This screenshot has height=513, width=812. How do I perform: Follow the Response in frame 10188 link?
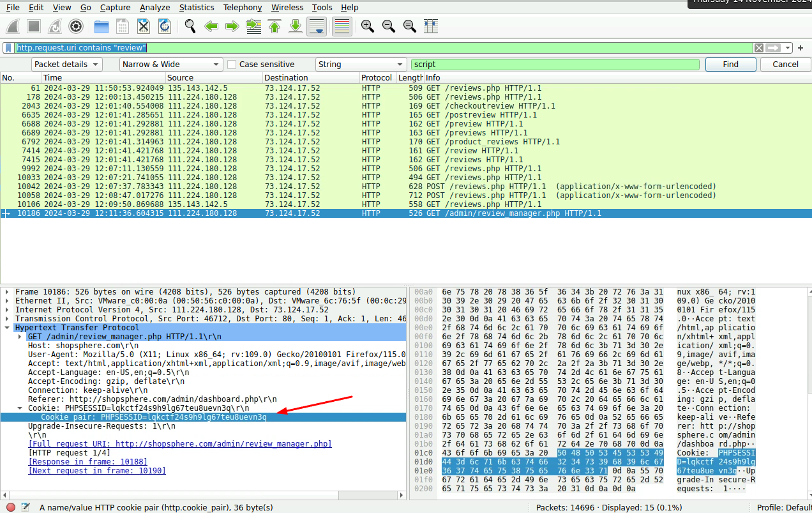click(x=87, y=462)
